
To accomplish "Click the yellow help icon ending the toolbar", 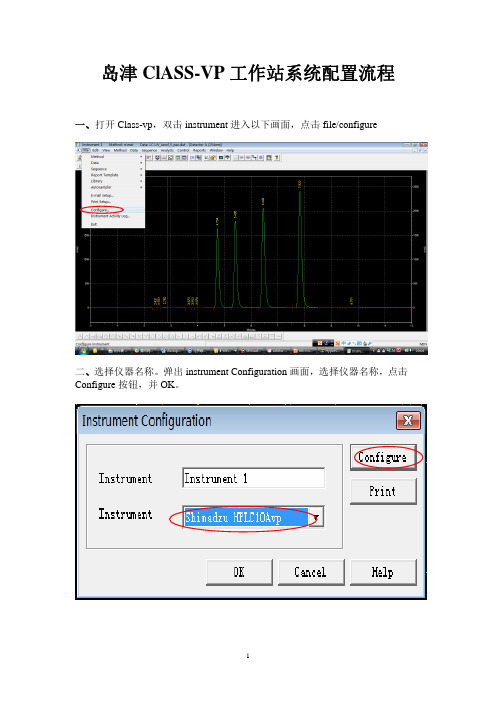I will 277,158.
